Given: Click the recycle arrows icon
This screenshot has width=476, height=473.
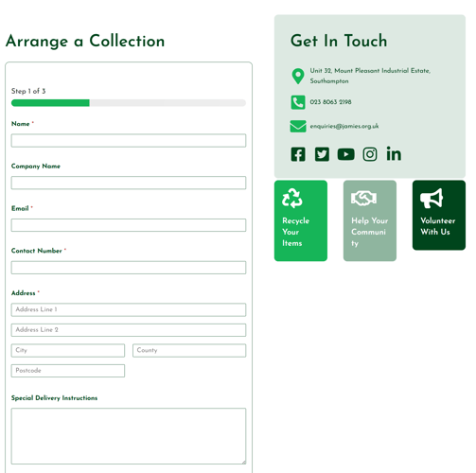Looking at the screenshot, I should coord(292,199).
